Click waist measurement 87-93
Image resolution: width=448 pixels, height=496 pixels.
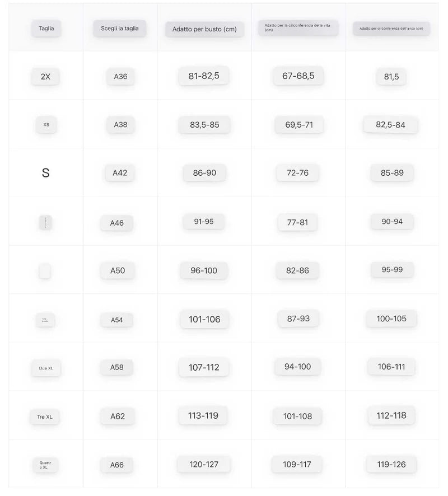[298, 319]
